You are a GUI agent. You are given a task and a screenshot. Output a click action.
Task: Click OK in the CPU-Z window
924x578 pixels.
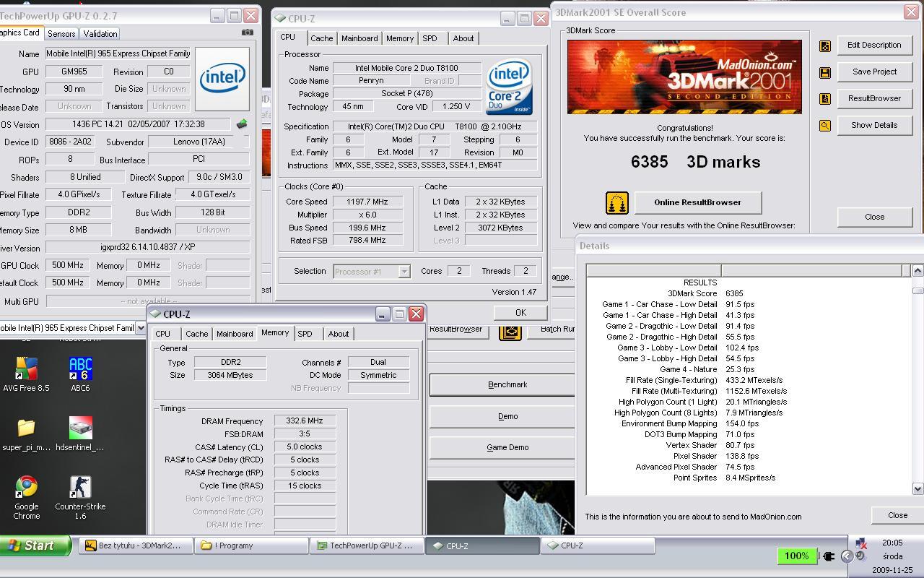point(520,313)
